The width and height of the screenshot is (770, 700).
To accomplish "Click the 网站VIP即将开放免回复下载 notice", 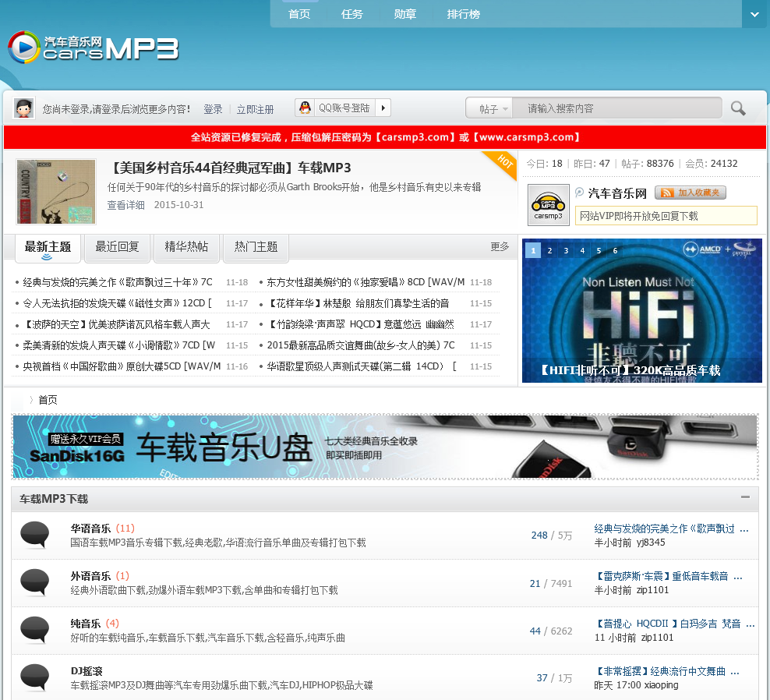I will coord(666,216).
